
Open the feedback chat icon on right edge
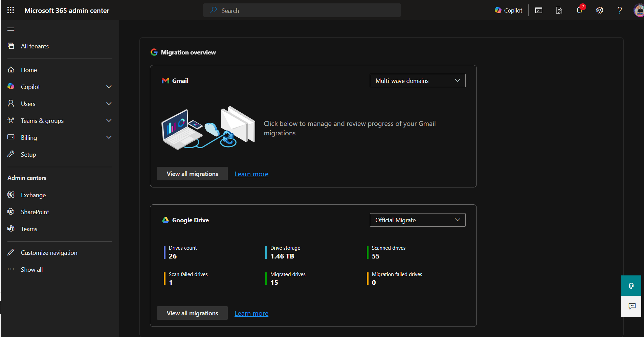(x=631, y=306)
